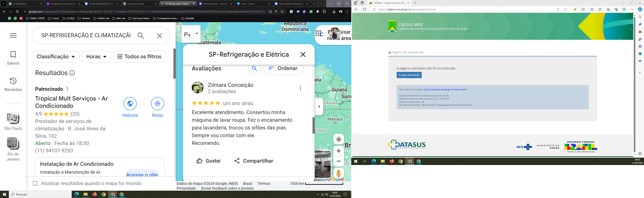Screen dimensions: 644x198
Task: Click the Website globe icon for Tropical Mult
Action: click(x=130, y=104)
